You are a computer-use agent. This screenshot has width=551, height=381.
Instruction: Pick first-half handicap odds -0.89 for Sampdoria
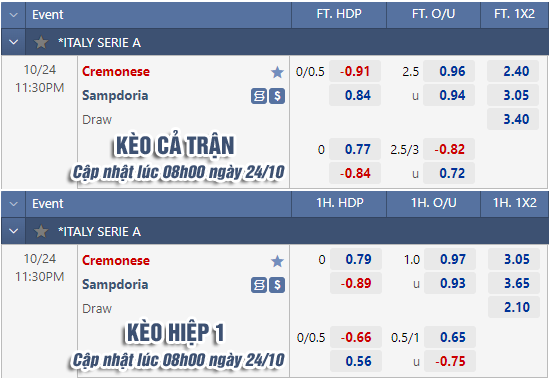pos(356,283)
